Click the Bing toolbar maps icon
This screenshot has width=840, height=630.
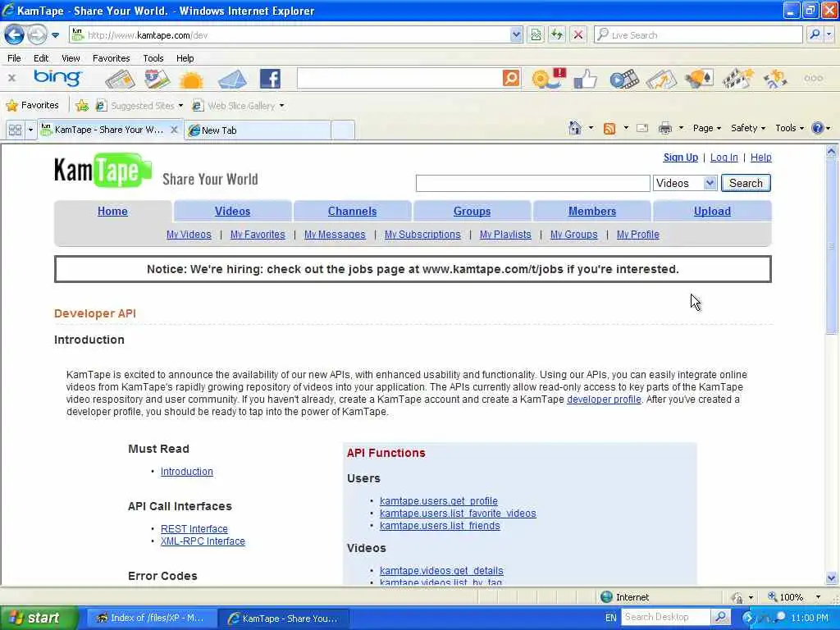tap(157, 79)
